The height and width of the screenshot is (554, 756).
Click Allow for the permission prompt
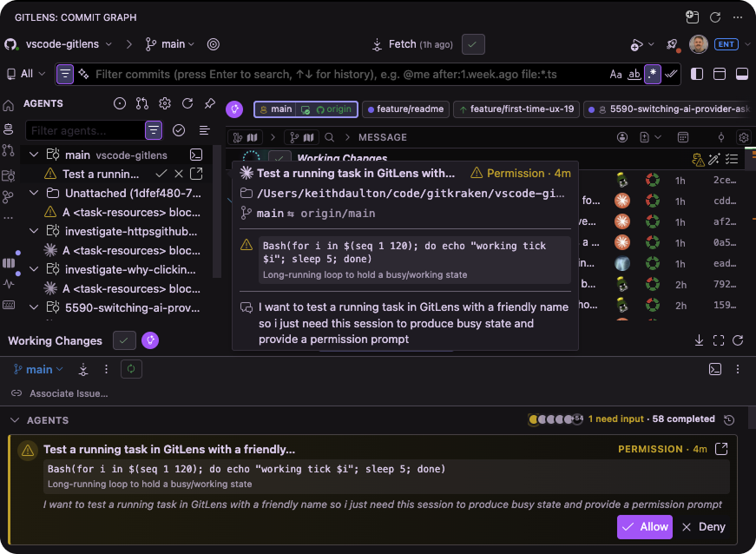pos(645,526)
